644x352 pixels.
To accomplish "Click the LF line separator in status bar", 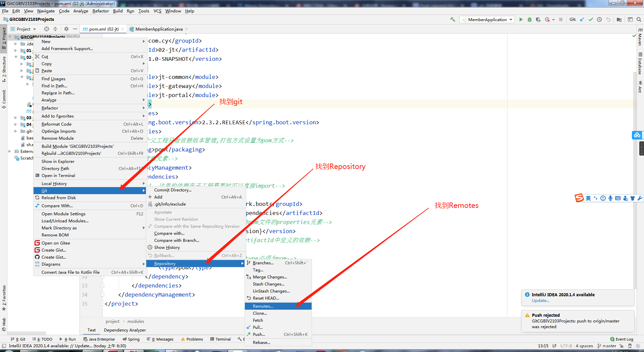I will point(554,346).
